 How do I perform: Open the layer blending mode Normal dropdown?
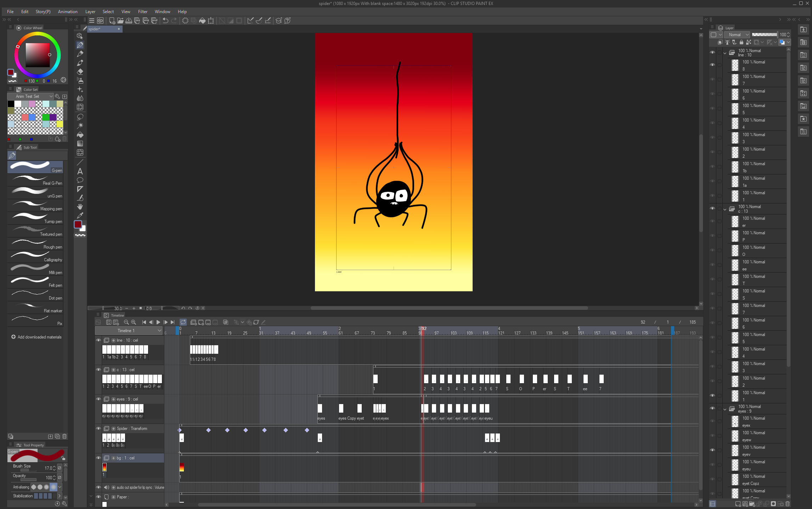737,34
